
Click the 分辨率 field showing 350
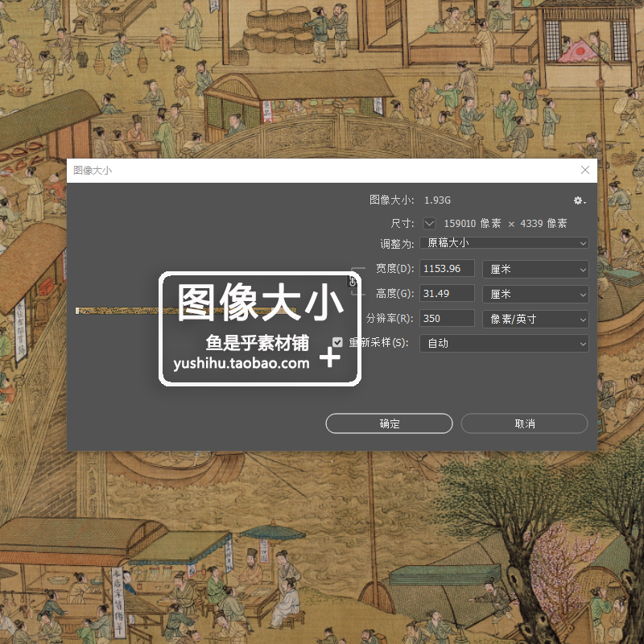tap(447, 319)
